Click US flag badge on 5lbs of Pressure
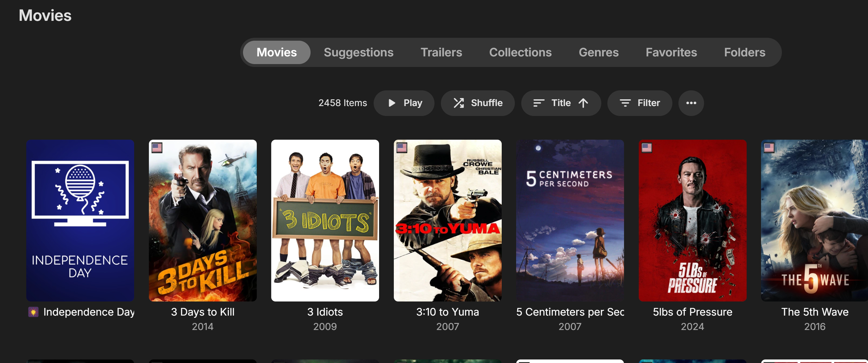Image resolution: width=868 pixels, height=363 pixels. click(x=647, y=148)
